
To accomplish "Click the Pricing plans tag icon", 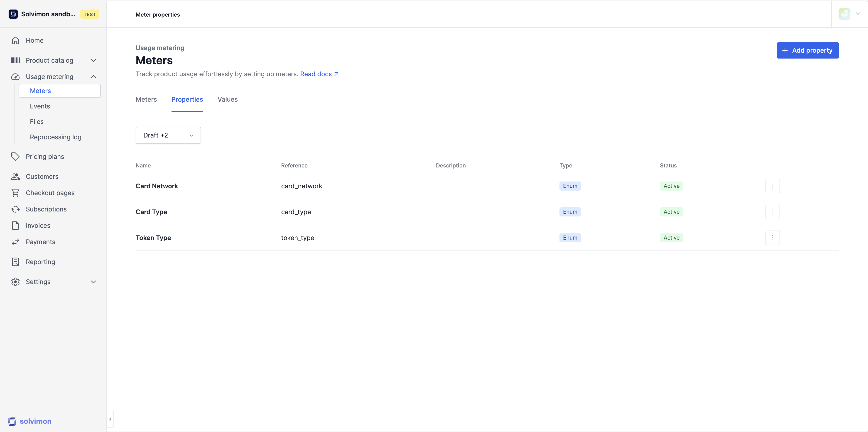I will coord(15,156).
